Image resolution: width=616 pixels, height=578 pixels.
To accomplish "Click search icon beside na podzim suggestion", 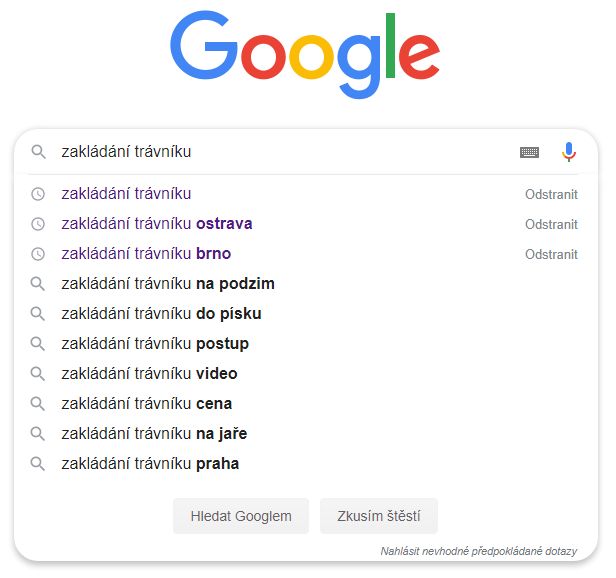I will (38, 284).
